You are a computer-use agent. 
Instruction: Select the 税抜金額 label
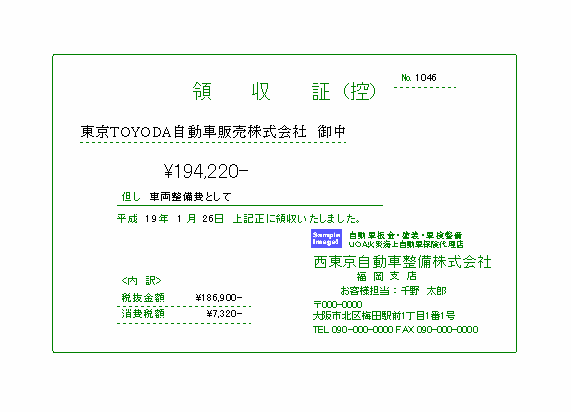pyautogui.click(x=143, y=298)
